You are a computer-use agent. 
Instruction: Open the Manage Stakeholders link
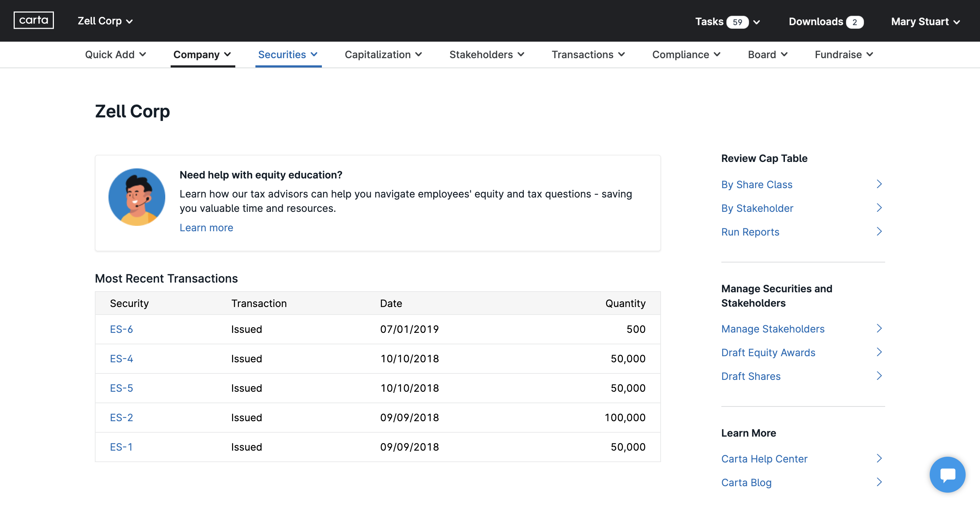[x=773, y=329]
